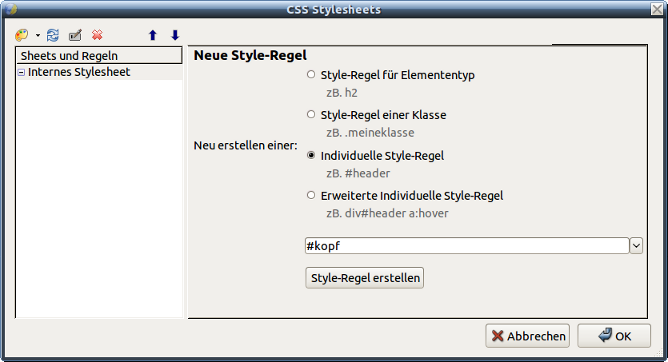Open the dropdown arrow beside palette icon
Screen dimensions: 668x362
(38, 35)
